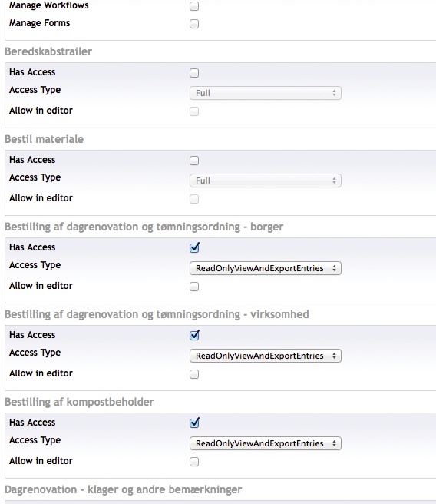Tick the Manage Forms checkbox

194,24
